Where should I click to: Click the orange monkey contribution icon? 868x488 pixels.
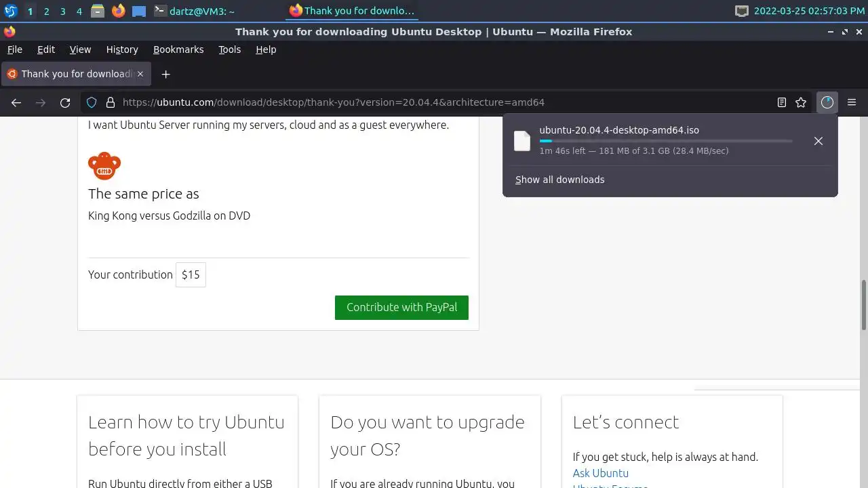coord(104,165)
